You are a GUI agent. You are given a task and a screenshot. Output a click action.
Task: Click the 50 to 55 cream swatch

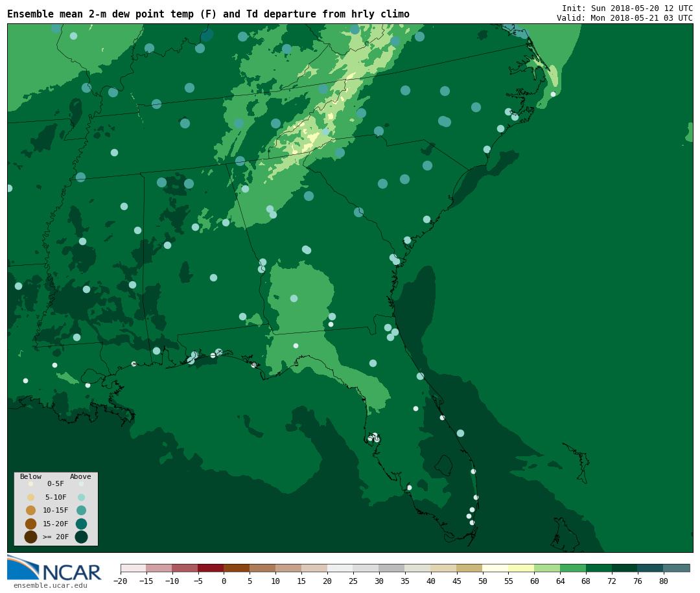[496, 568]
